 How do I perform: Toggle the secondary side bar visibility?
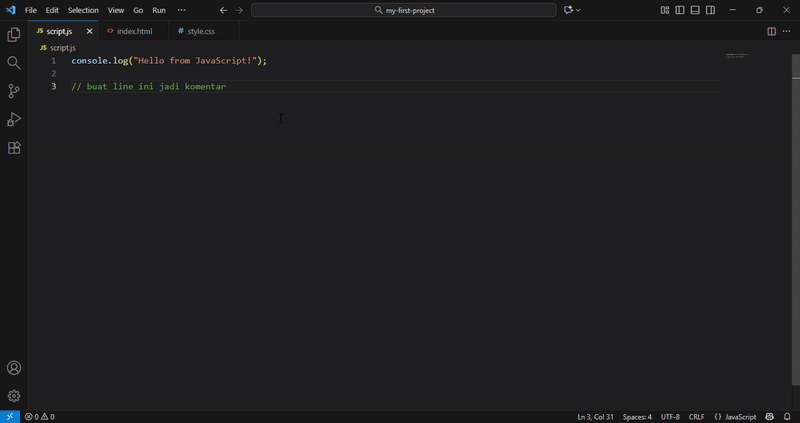710,10
